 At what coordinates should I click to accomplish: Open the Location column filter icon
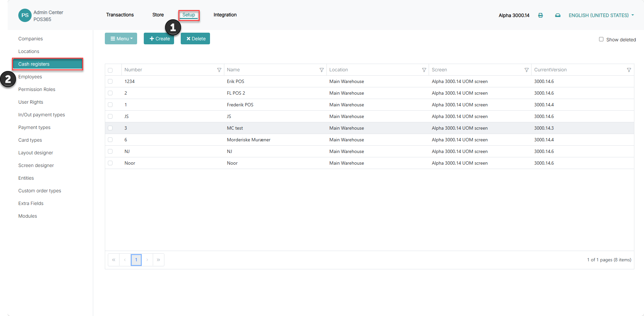424,70
